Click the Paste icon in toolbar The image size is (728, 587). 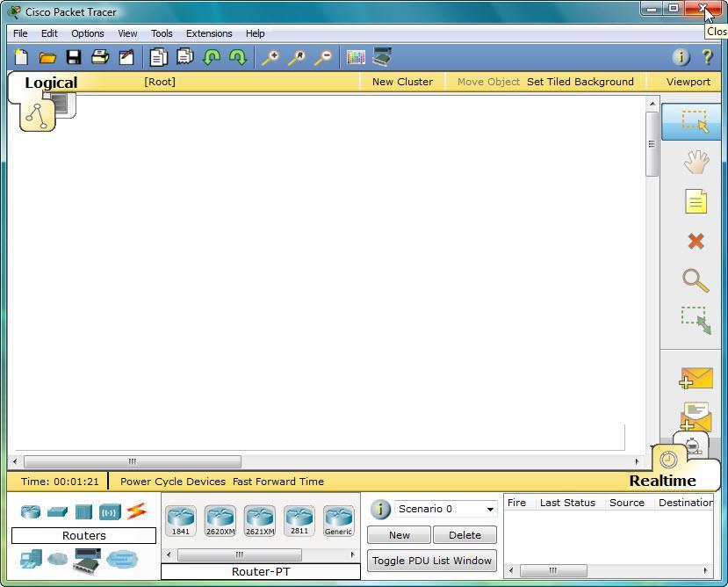pyautogui.click(x=185, y=57)
